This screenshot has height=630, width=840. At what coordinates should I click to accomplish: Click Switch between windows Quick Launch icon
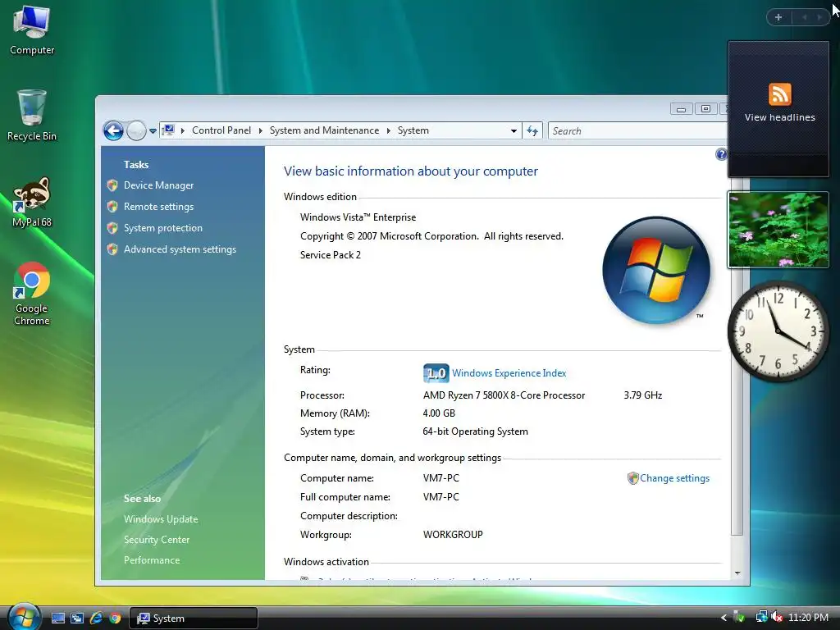(x=76, y=619)
